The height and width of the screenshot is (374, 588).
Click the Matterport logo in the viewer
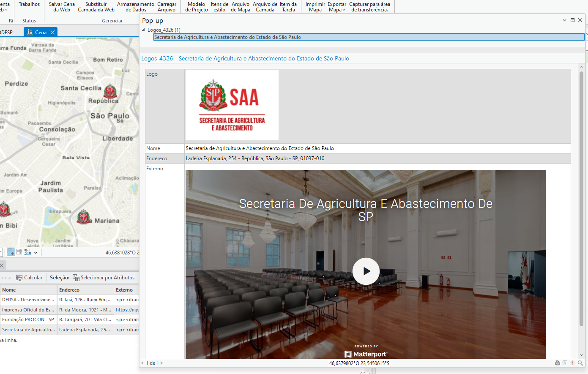point(366,354)
